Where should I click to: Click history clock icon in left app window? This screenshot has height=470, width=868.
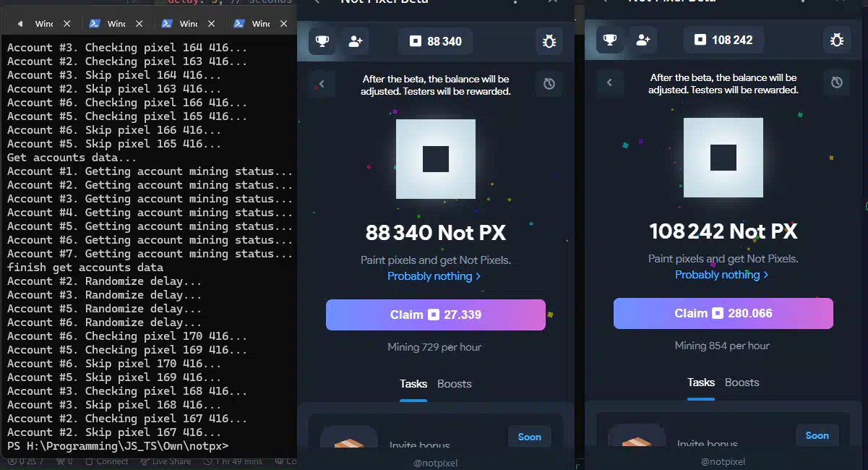coord(549,84)
